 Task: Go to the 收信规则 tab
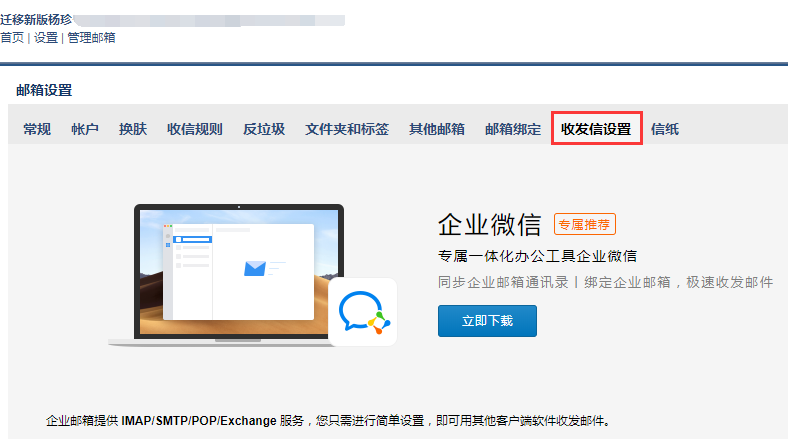coord(195,129)
